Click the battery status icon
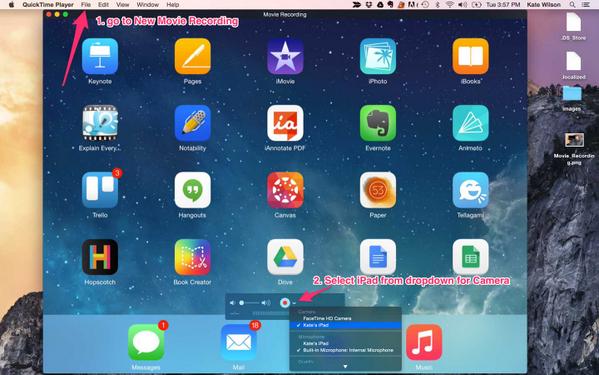The height and width of the screenshot is (375, 599). [477, 5]
